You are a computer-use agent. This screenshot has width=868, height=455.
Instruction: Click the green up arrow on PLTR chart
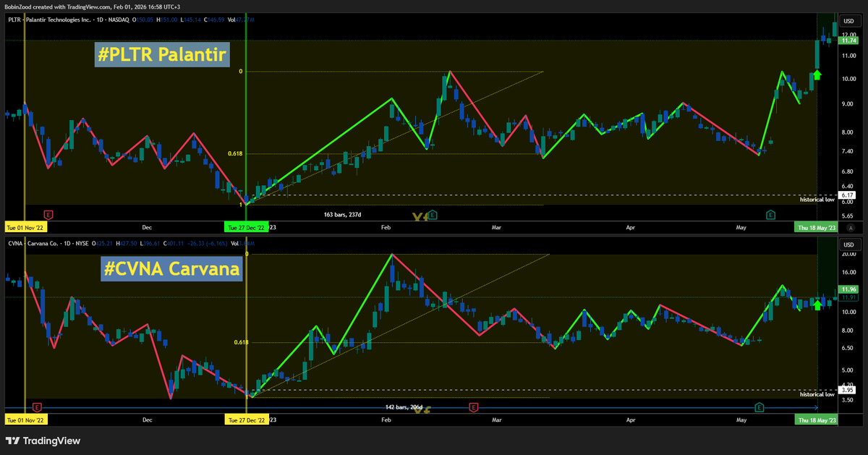[x=817, y=73]
